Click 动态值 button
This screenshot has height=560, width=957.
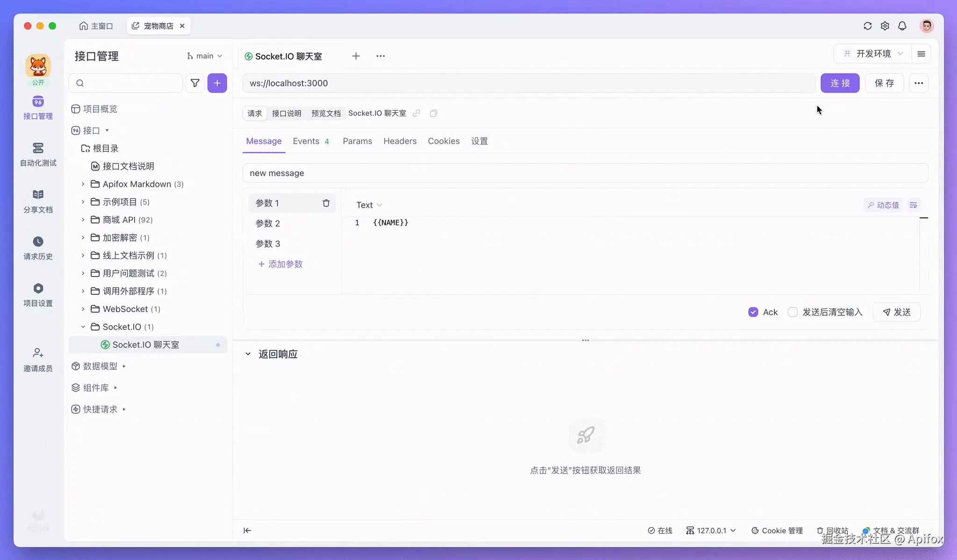883,205
